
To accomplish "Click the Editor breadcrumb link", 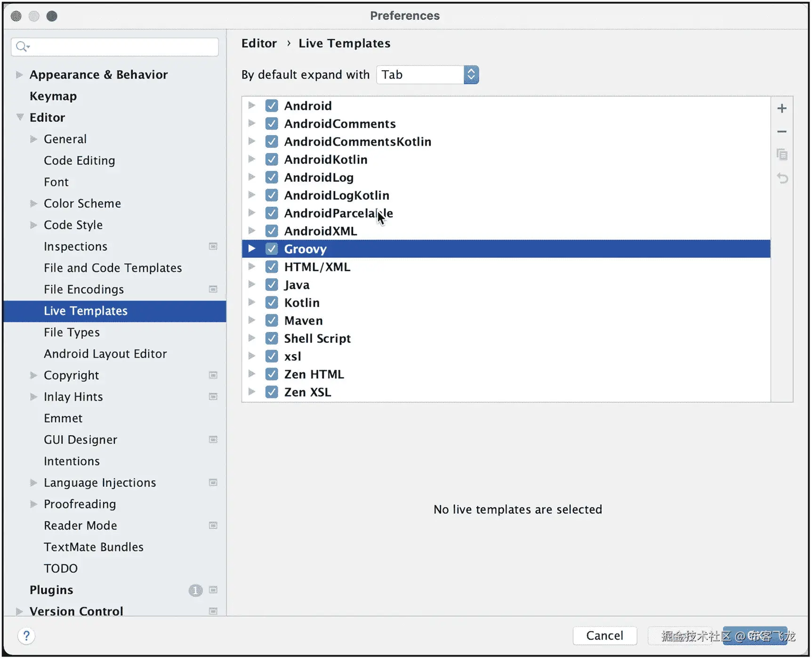I will [259, 43].
